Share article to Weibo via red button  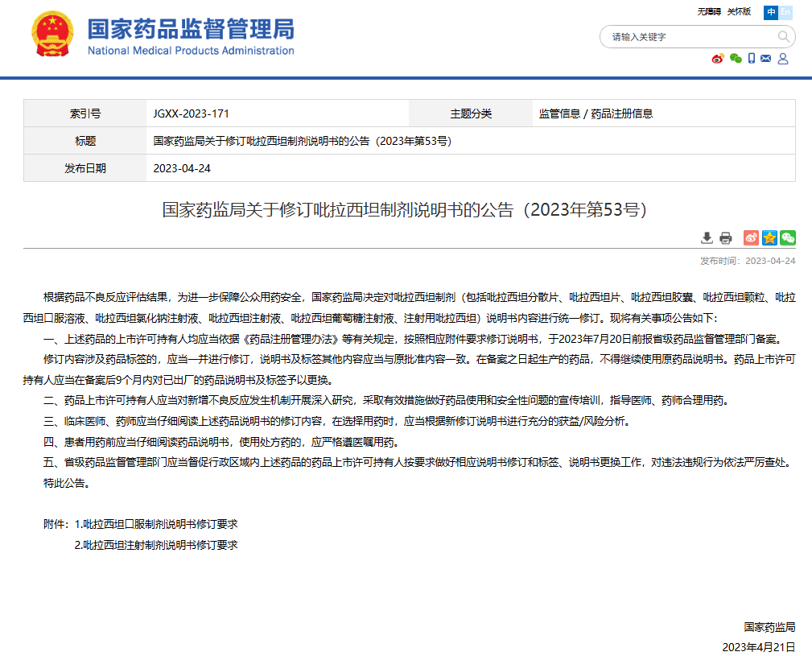[x=751, y=237]
